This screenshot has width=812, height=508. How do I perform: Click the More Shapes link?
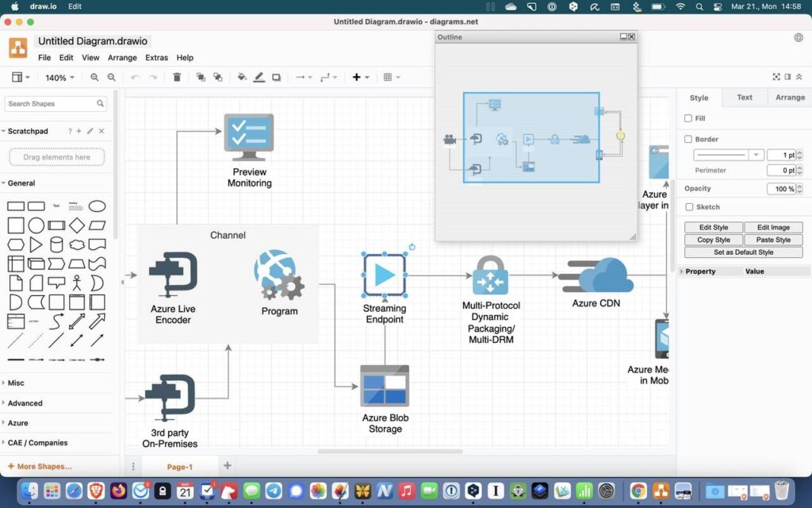(40, 467)
